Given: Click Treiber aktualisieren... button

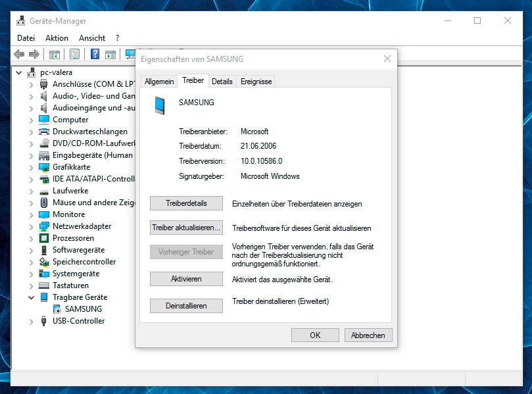Looking at the screenshot, I should click(186, 228).
